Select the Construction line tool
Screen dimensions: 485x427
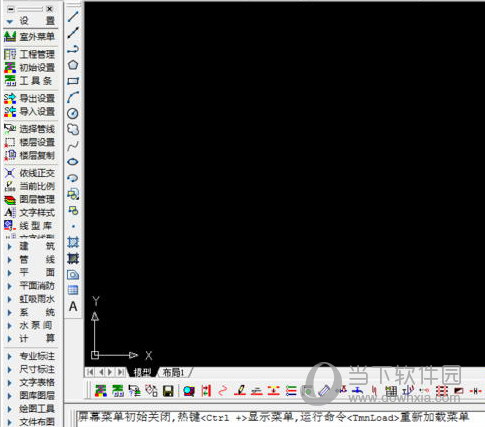[73, 33]
